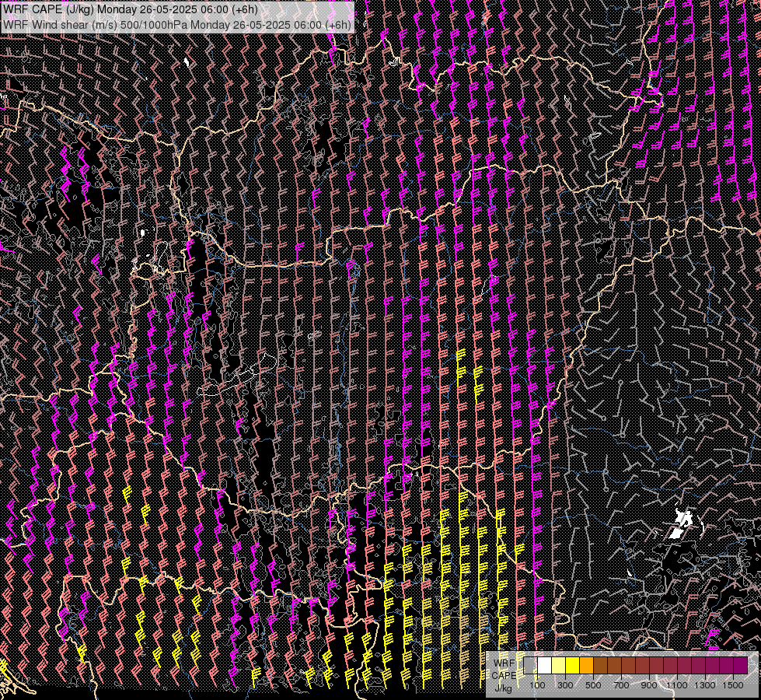761x700 pixels.
Task: Click the 1100 legend value label
Action: (x=677, y=685)
